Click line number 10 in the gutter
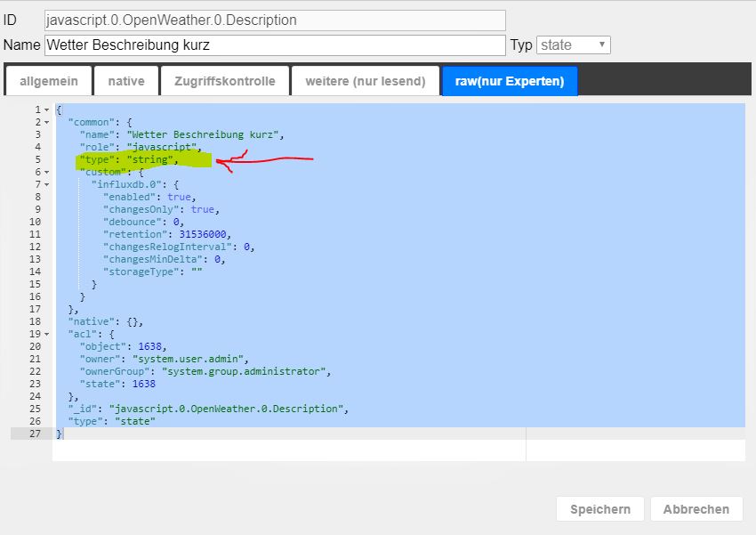The height and width of the screenshot is (535, 756). (x=35, y=222)
